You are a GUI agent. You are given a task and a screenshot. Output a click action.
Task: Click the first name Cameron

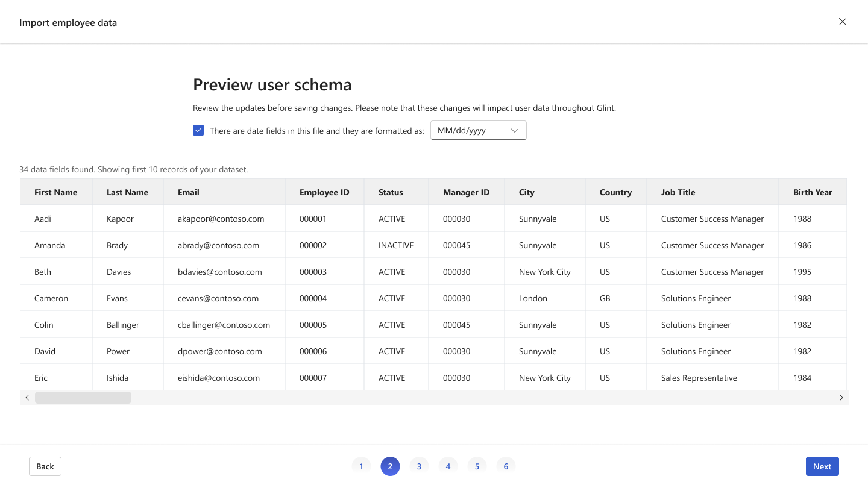[x=51, y=298]
